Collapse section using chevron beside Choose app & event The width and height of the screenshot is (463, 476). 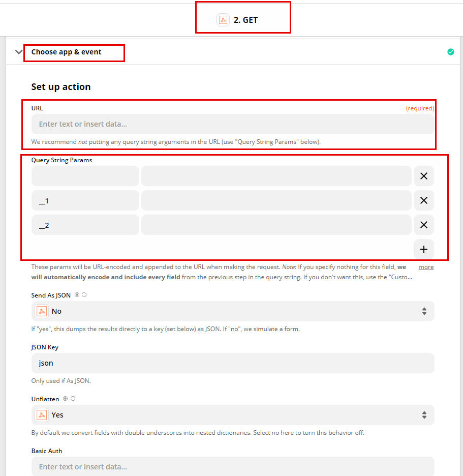pos(19,52)
